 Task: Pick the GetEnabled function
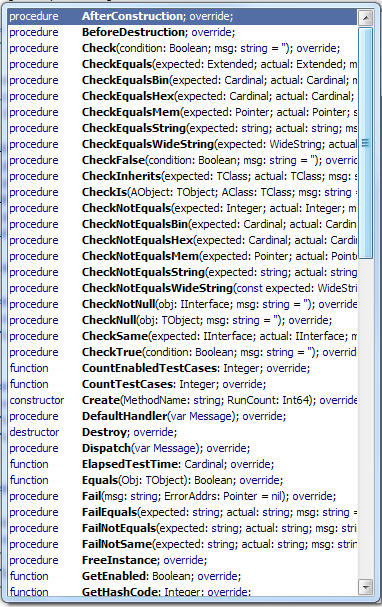[182, 576]
